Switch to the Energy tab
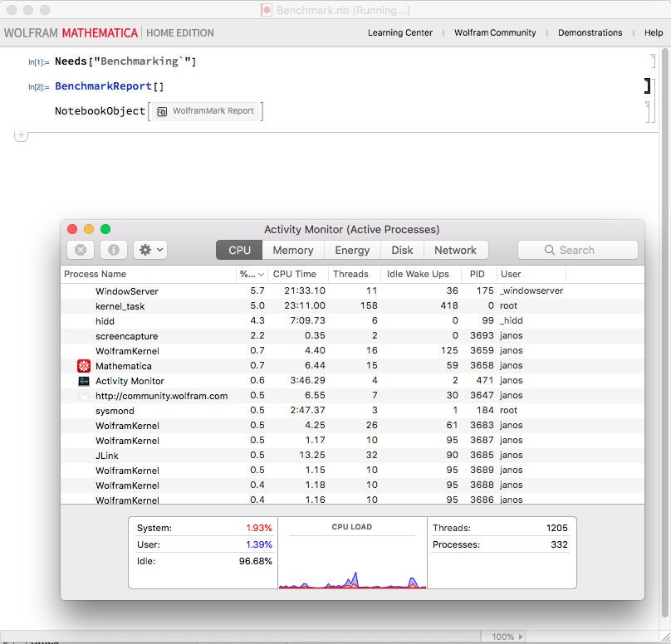The height and width of the screenshot is (644, 671). 352,250
